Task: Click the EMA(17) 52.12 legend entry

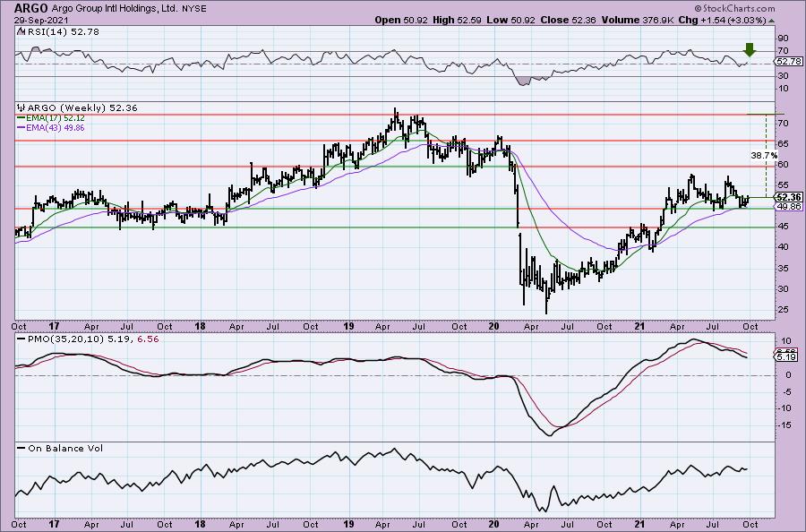Action: (55, 118)
